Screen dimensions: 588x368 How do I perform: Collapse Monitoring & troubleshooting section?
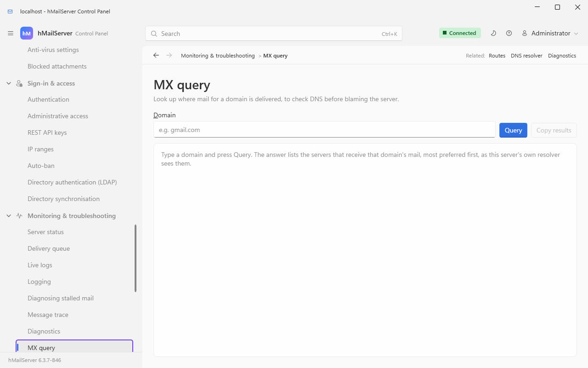pos(8,216)
